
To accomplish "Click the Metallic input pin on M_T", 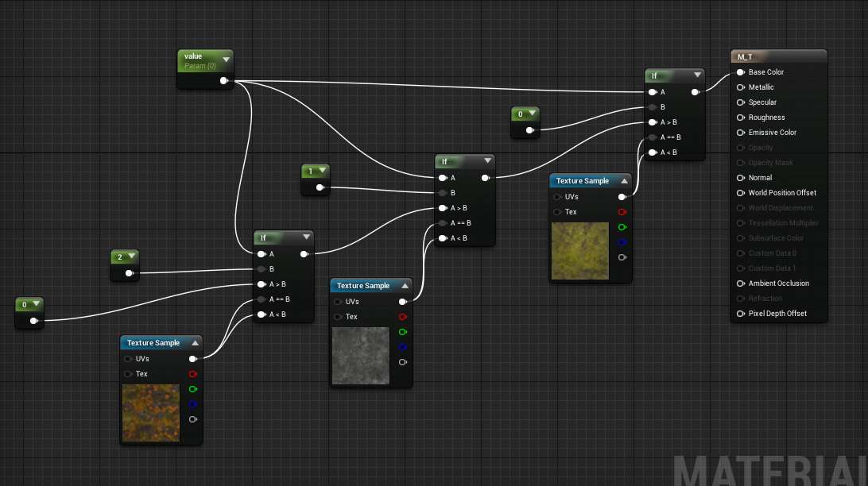I will [x=741, y=87].
